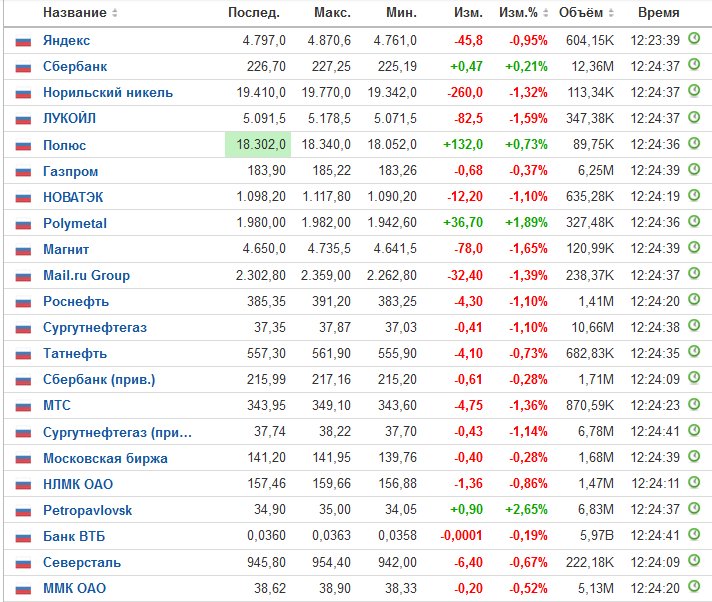The width and height of the screenshot is (712, 602).
Task: Click the clock icon in the Банк ВТБ row
Action: click(x=694, y=534)
